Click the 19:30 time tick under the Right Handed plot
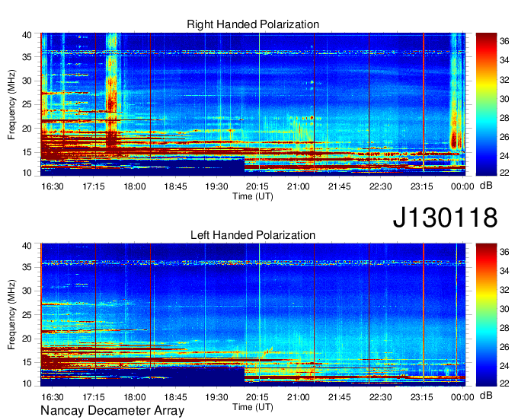518x420 pixels. (x=216, y=186)
